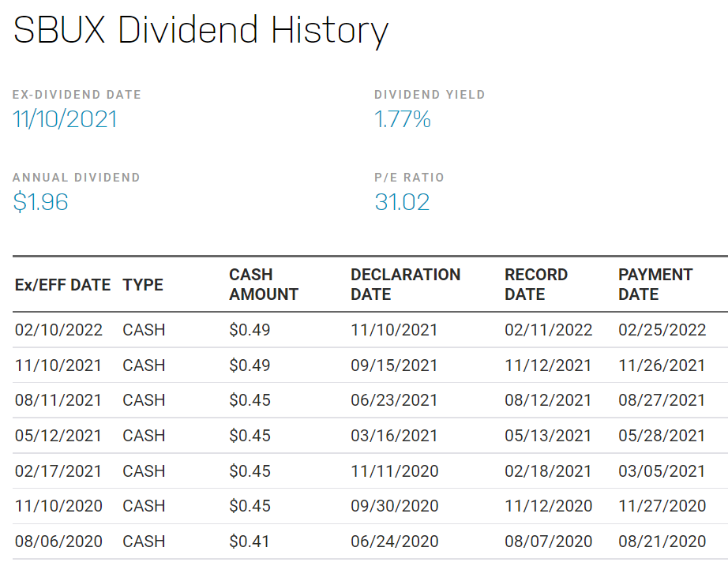The image size is (728, 566).
Task: Click the Ex/EFF DATE column header
Action: (x=62, y=285)
